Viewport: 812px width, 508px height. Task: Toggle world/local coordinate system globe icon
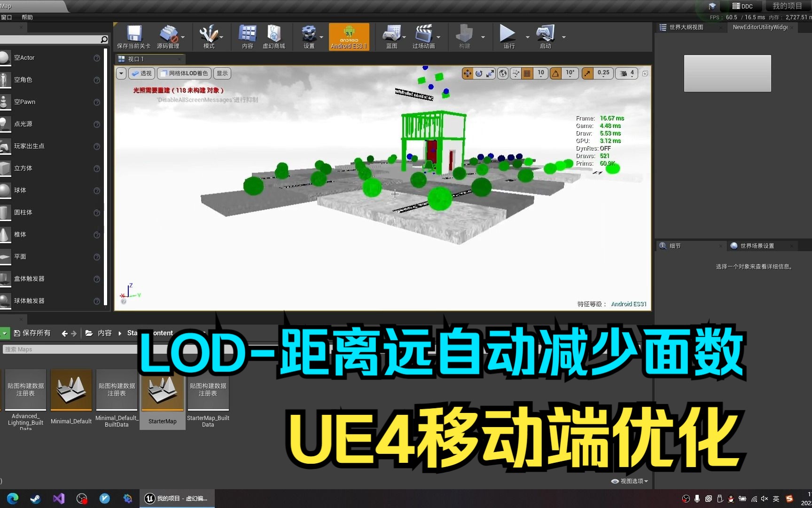(x=503, y=73)
